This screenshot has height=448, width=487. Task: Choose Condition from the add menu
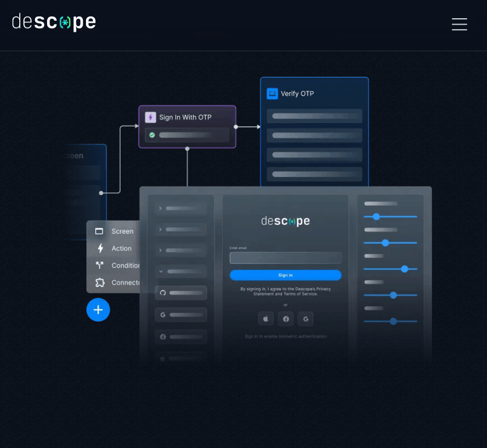tap(125, 265)
